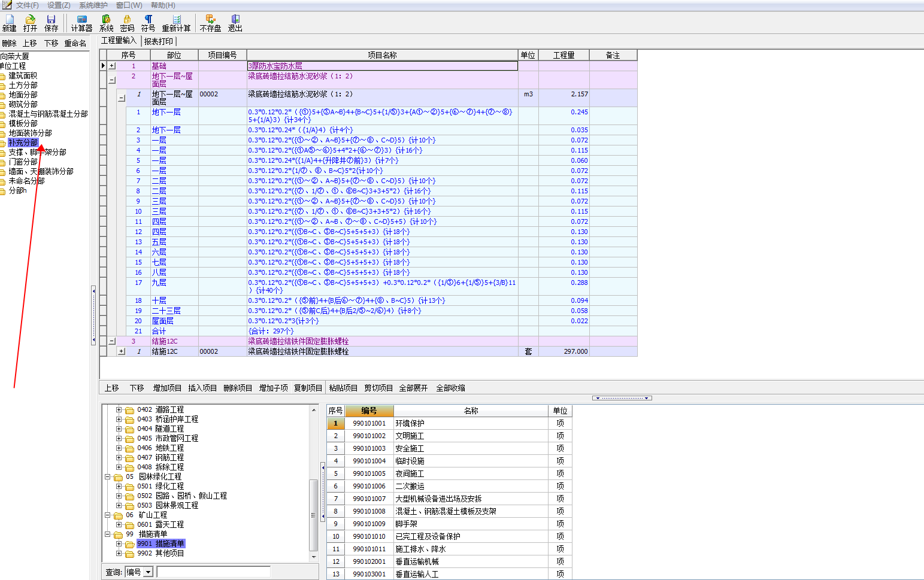
Task: Click the code tree's scrollbar down arrow
Action: (x=314, y=557)
